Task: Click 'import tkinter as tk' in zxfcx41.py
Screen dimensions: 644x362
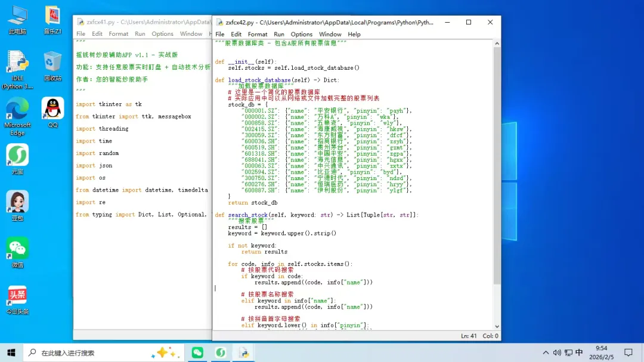Action: (x=109, y=104)
